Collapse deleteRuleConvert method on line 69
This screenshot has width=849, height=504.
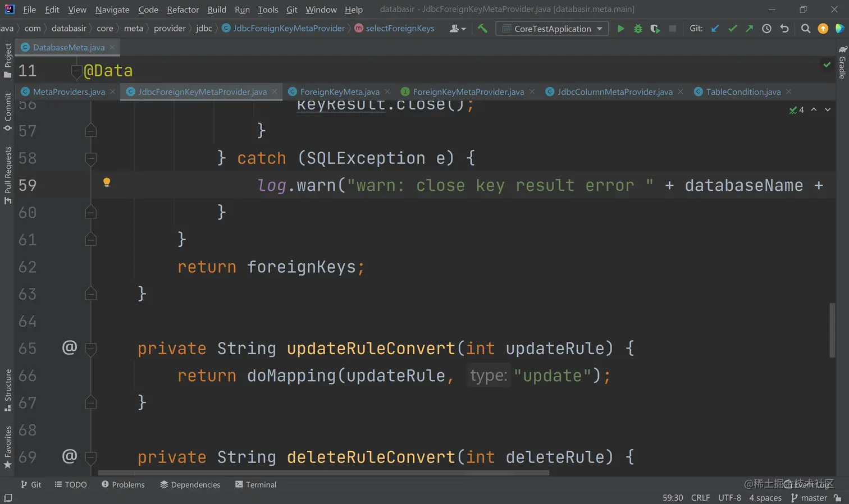[x=91, y=457]
